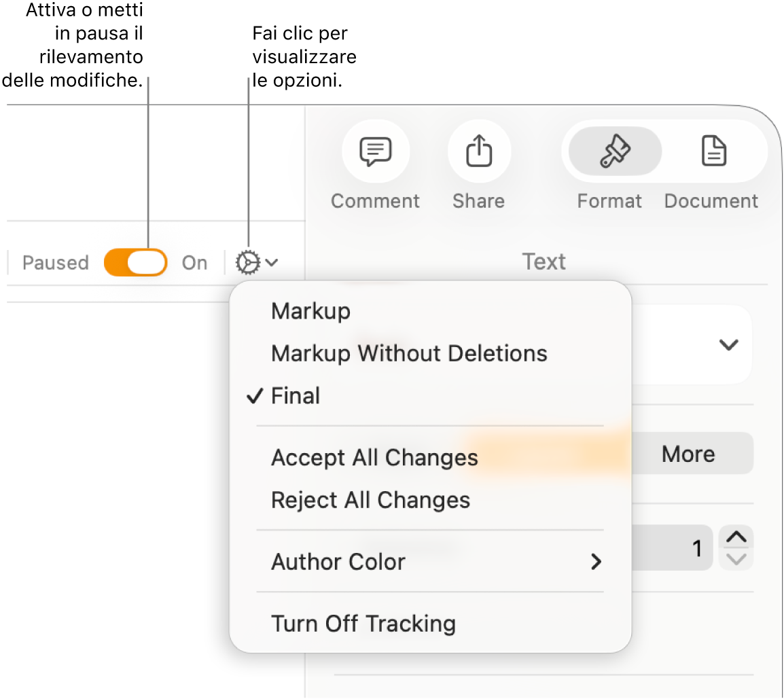Select the checked Final view option
The width and height of the screenshot is (784, 699).
tap(296, 396)
